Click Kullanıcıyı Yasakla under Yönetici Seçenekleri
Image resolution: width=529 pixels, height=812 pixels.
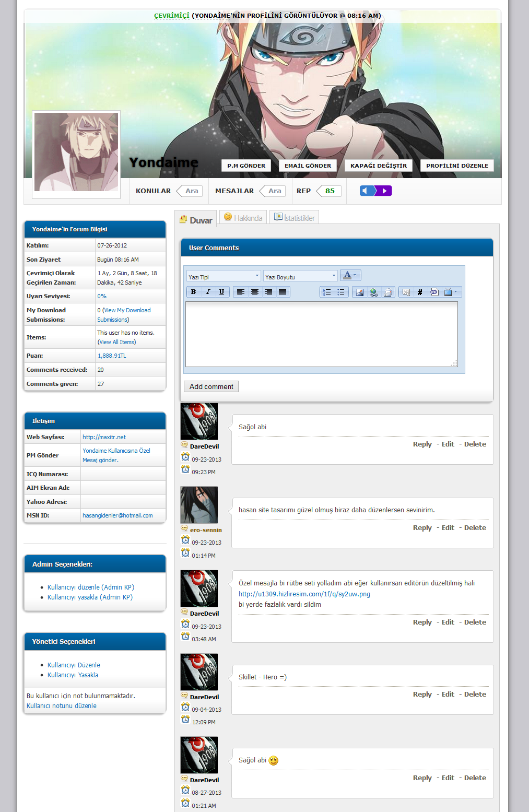(x=73, y=675)
